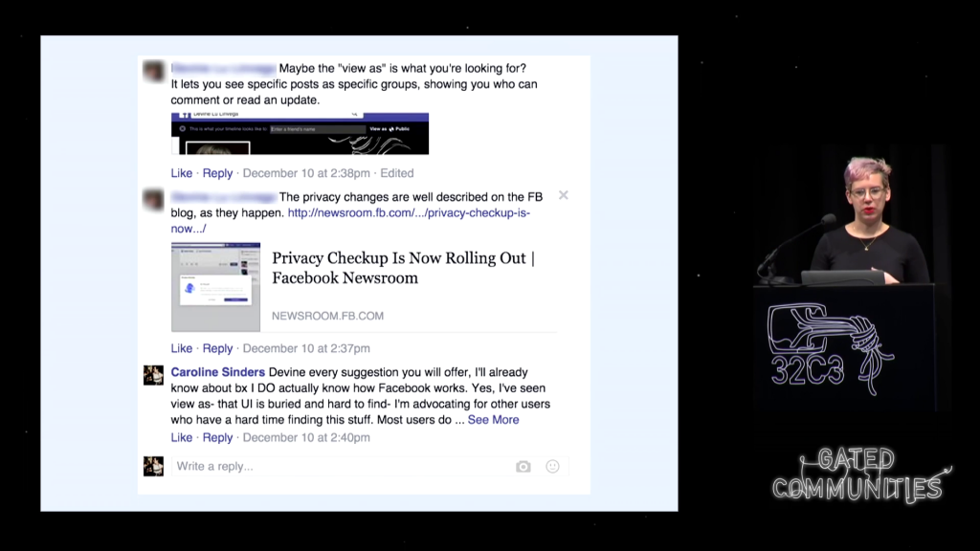Open the newsroom.fb.com privacy-checkup link
The width and height of the screenshot is (980, 551).
coord(350,221)
